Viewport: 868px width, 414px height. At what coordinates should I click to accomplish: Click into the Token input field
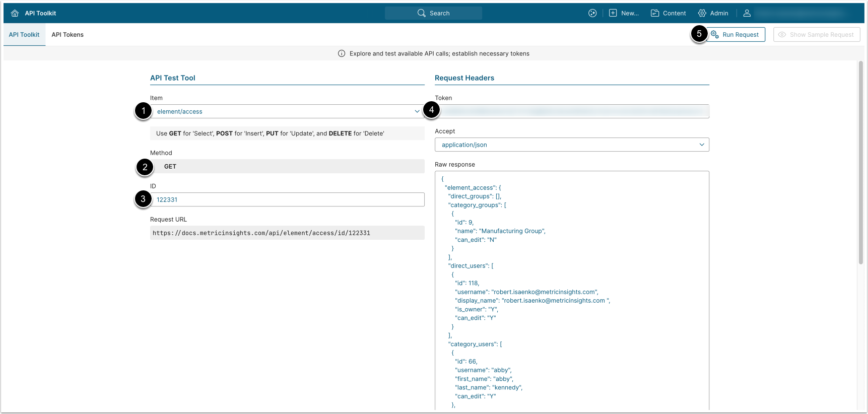tap(572, 111)
